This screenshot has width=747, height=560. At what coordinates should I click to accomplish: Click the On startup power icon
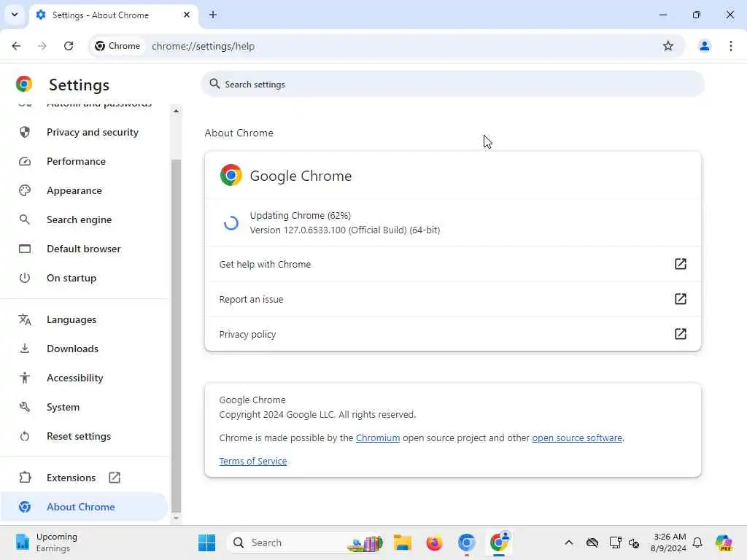[x=25, y=278]
